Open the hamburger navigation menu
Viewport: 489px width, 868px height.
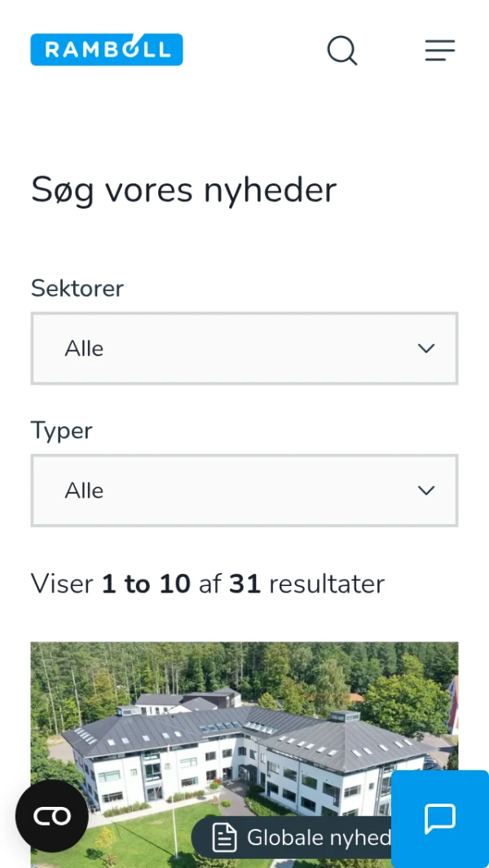(439, 51)
